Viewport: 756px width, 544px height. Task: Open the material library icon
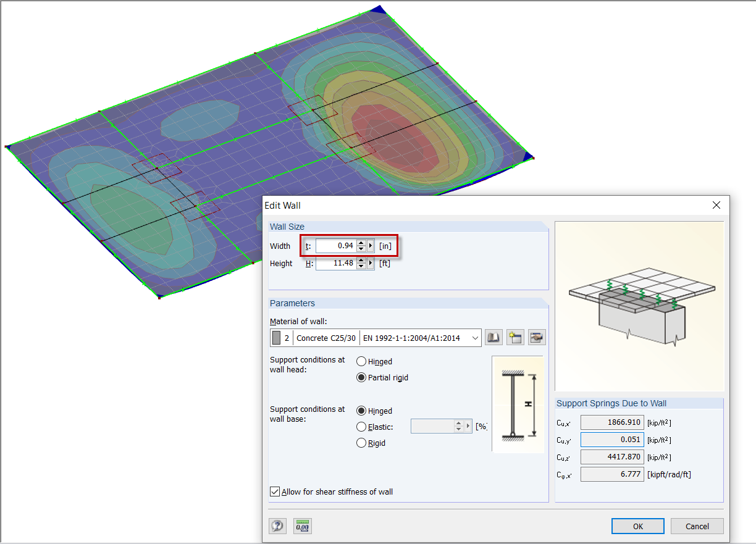(x=492, y=337)
